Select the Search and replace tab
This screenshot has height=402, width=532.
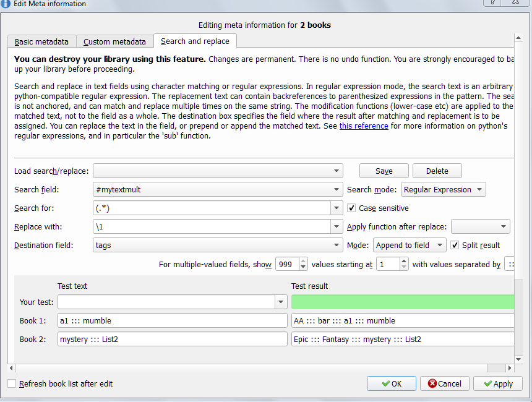point(195,41)
